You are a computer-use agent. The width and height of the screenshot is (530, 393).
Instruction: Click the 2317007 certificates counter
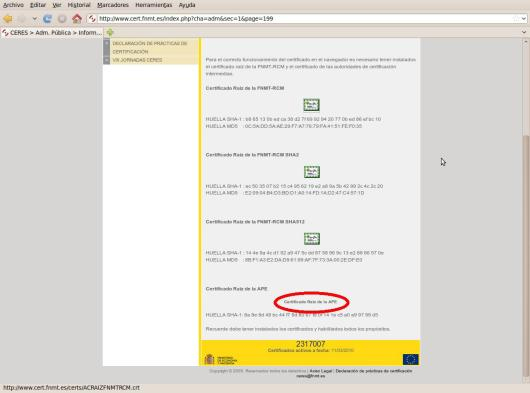(310, 344)
